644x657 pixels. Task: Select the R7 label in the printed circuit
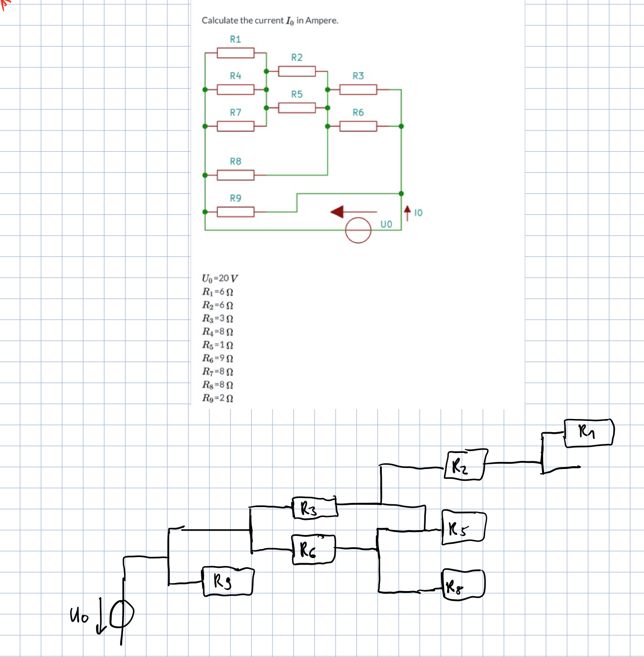pos(235,113)
